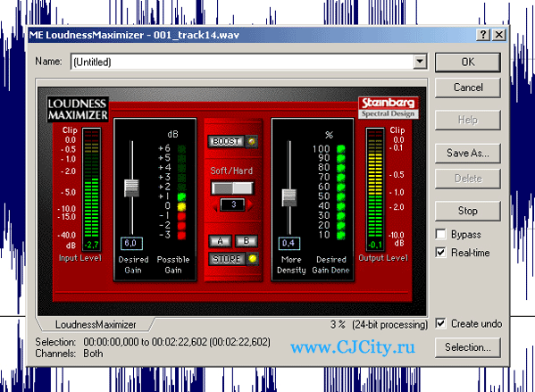Confirm with the OK button
This screenshot has height=392, width=535.
(468, 63)
